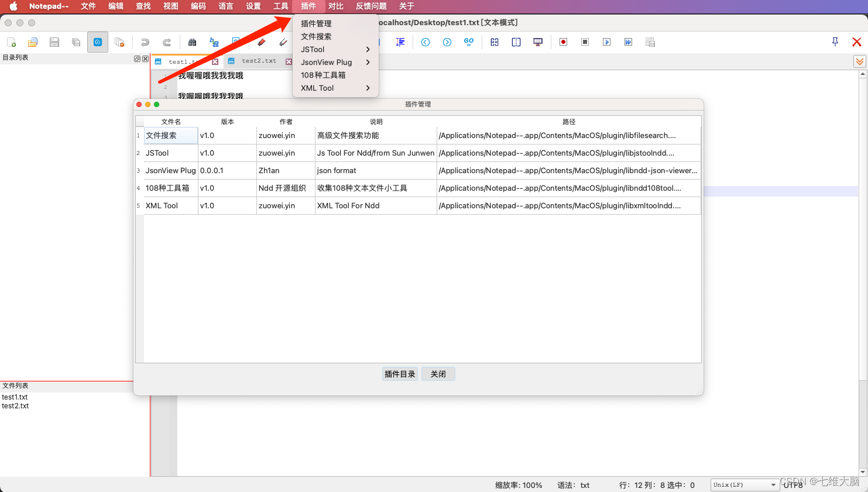868x492 pixels.
Task: Select 文件搜索 from the plugin menu
Action: point(335,36)
